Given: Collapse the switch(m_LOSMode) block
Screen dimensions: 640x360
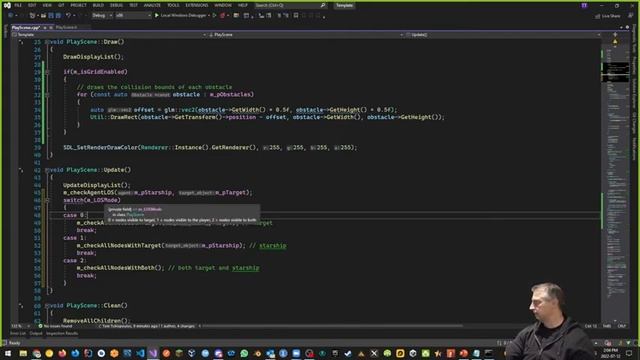Looking at the screenshot, I should pyautogui.click(x=47, y=200).
